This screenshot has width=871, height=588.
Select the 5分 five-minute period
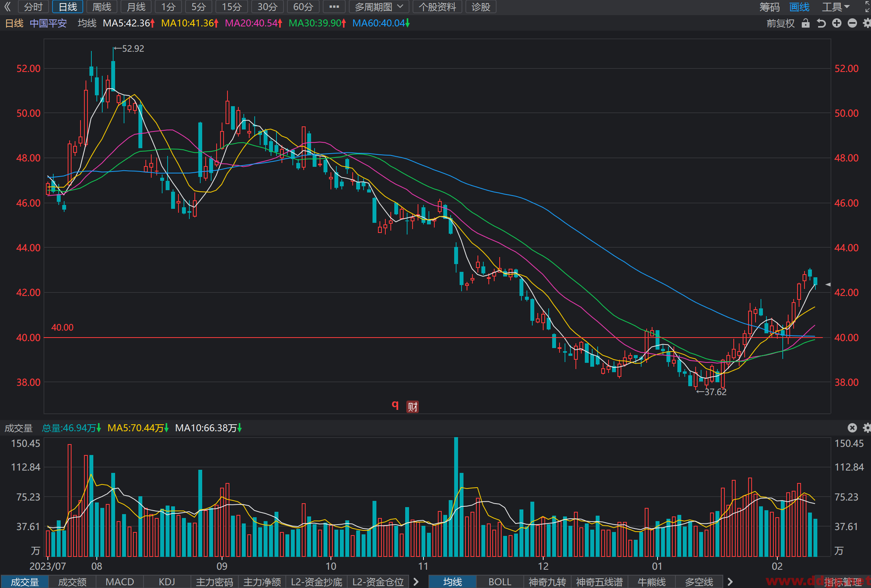(x=198, y=7)
